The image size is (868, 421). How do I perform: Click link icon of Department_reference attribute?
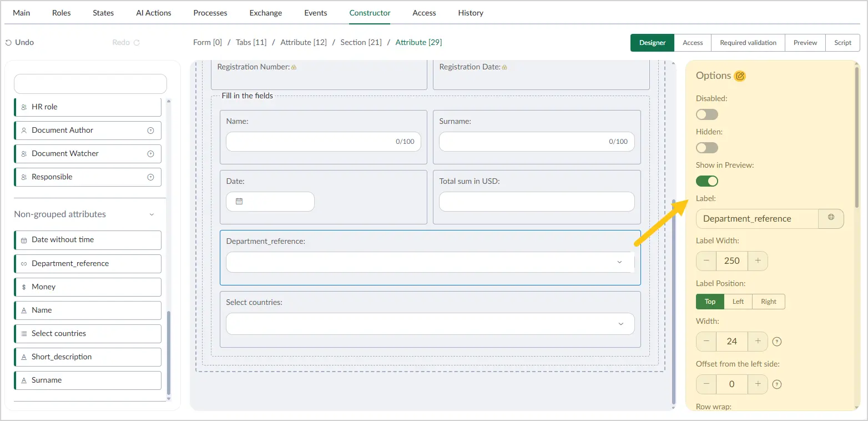[x=24, y=264]
